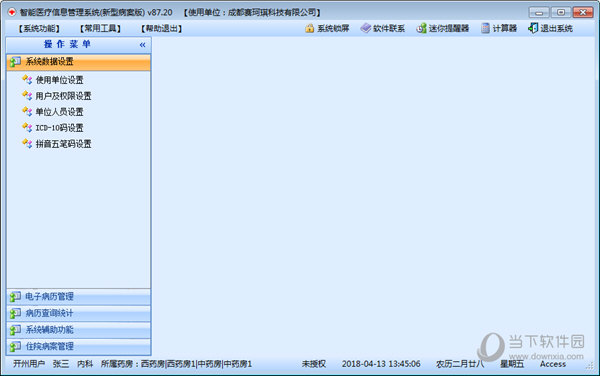Screen dimensions: 600x376
Task: Expand the 电子病历管理 section
Action: (78, 297)
